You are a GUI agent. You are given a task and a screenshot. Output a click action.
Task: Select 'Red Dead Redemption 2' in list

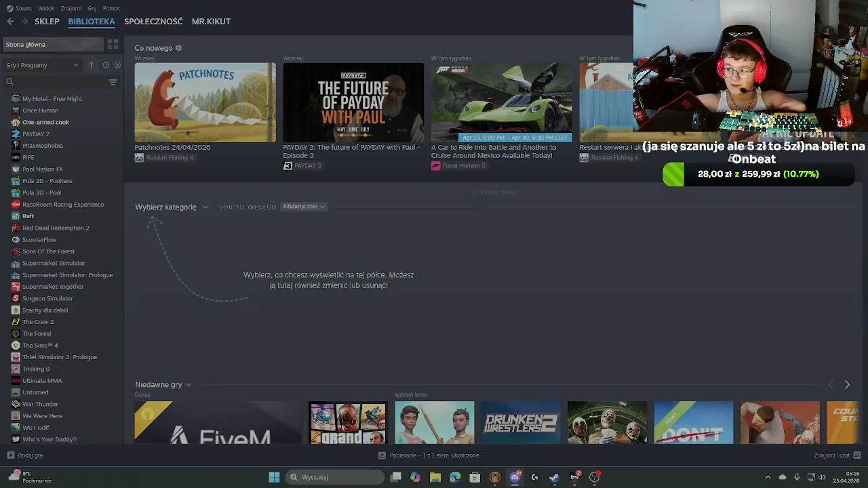coord(56,228)
